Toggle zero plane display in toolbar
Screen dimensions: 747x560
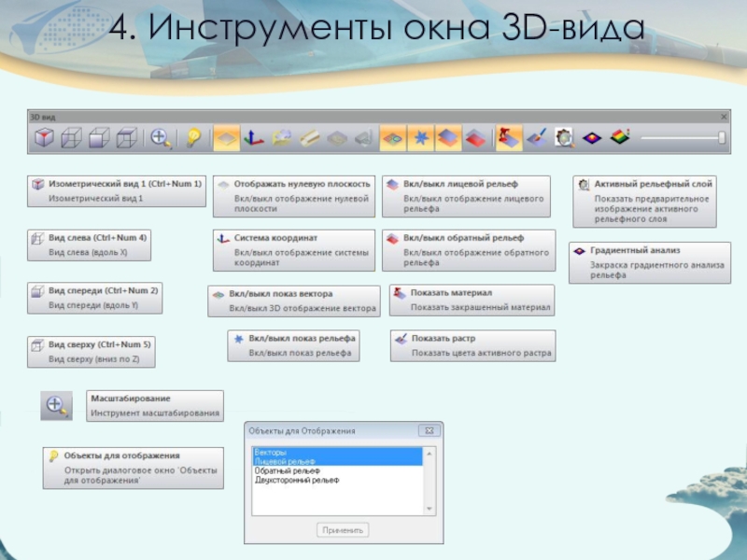224,138
